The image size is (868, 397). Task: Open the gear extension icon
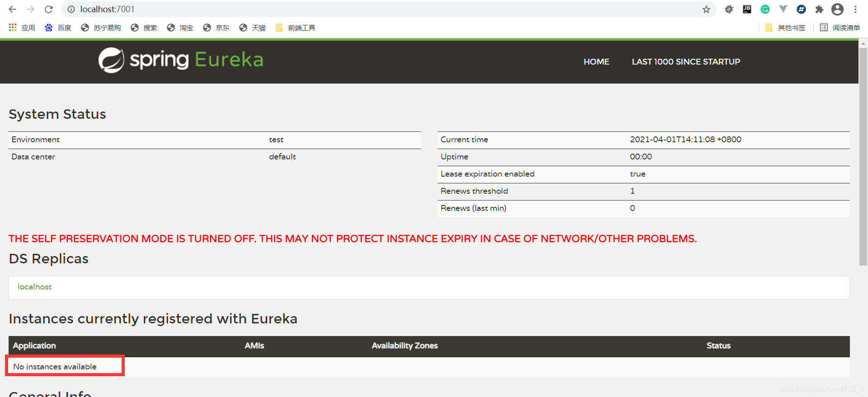729,9
